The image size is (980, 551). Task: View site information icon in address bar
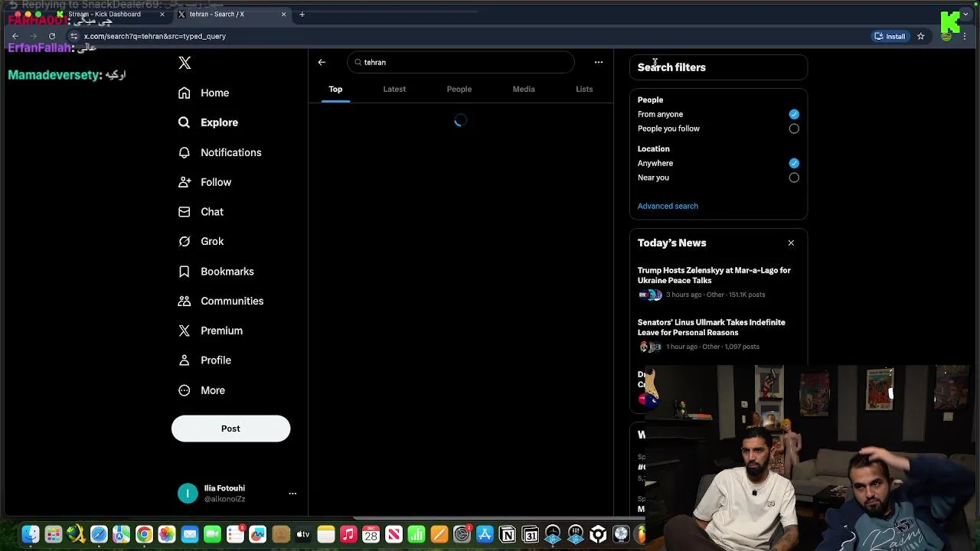click(73, 36)
